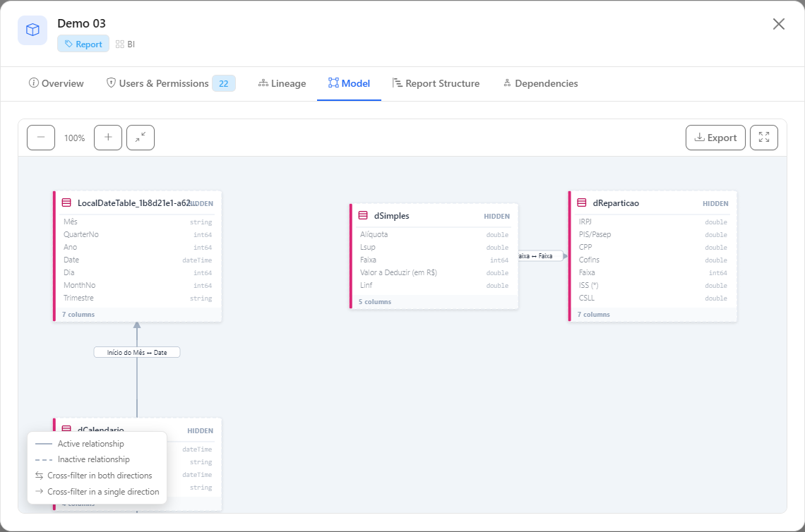Image resolution: width=805 pixels, height=532 pixels.
Task: Click the zoom in plus button
Action: click(x=108, y=138)
